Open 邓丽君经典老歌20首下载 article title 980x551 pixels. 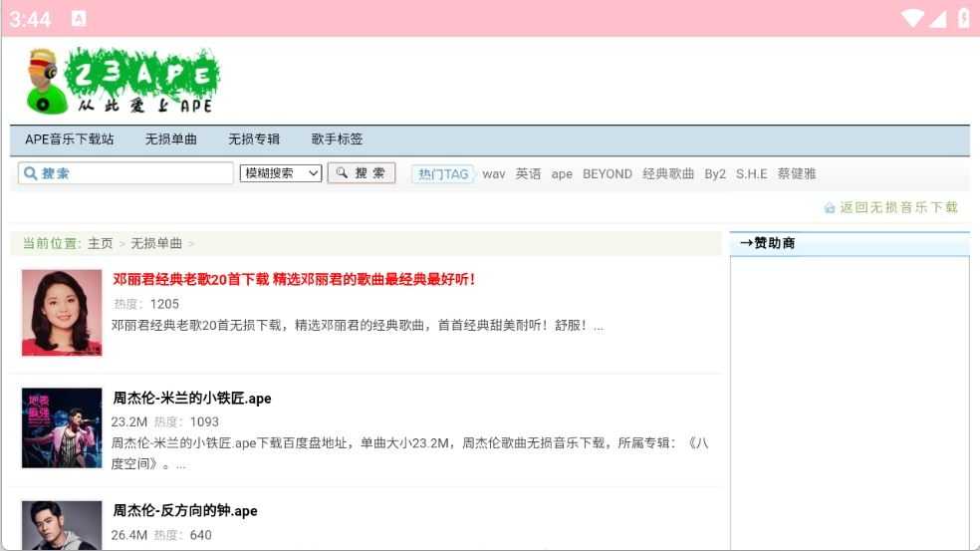pyautogui.click(x=294, y=280)
